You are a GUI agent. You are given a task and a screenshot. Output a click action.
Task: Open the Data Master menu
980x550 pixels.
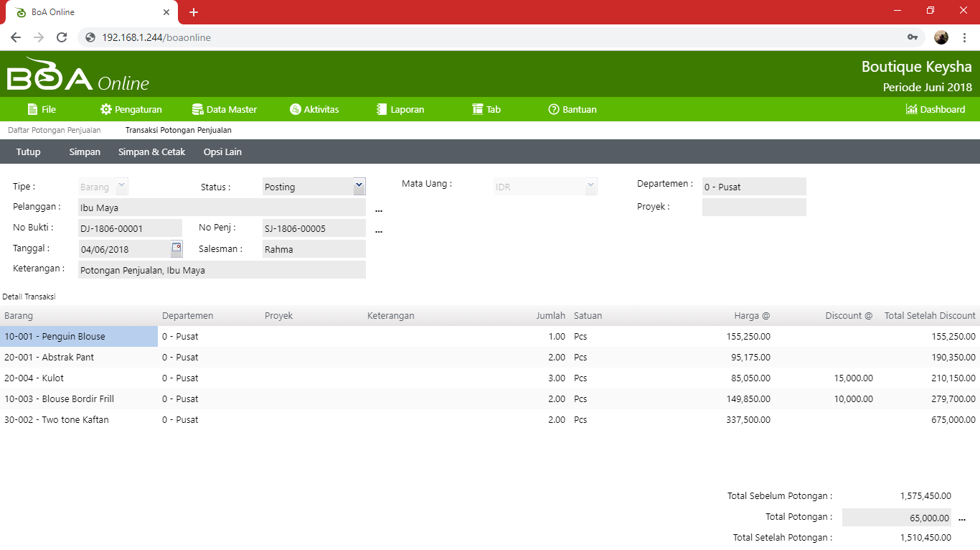(x=224, y=109)
